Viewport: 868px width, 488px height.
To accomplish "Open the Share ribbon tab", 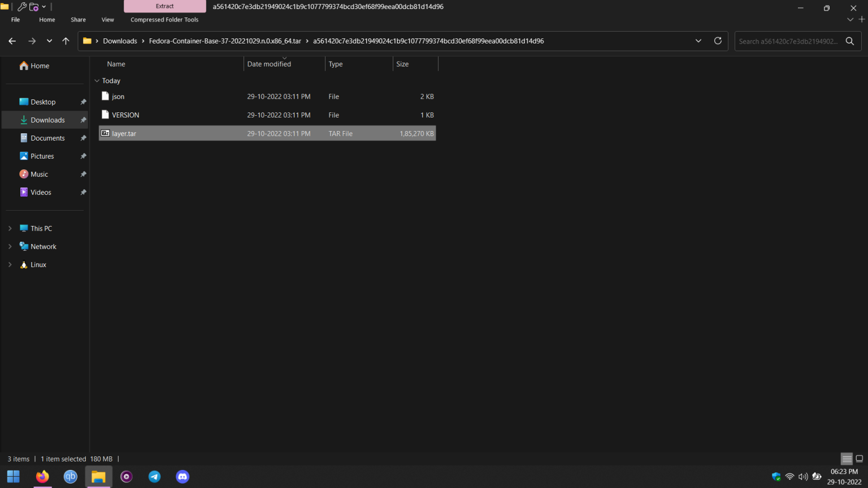I will tap(78, 19).
